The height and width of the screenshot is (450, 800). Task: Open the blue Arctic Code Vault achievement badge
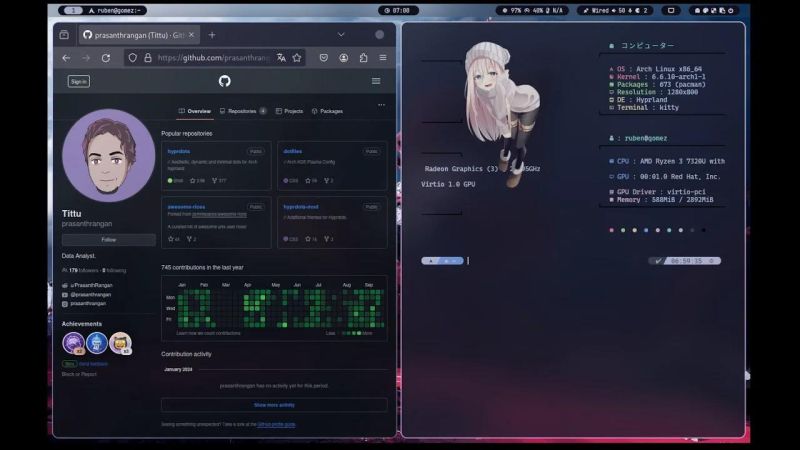tap(97, 343)
